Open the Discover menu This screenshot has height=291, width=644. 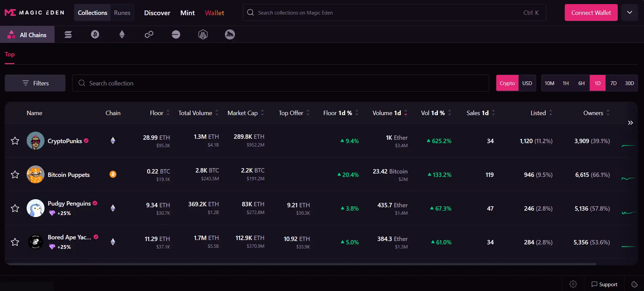(157, 13)
